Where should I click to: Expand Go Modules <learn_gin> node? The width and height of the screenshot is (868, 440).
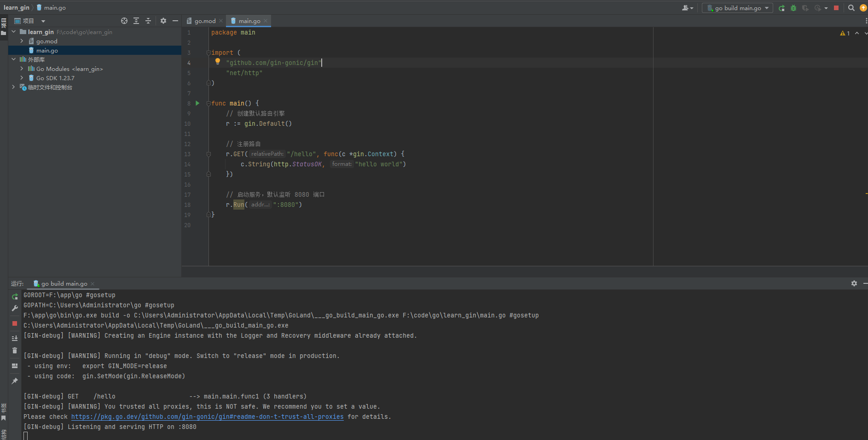tap(22, 69)
